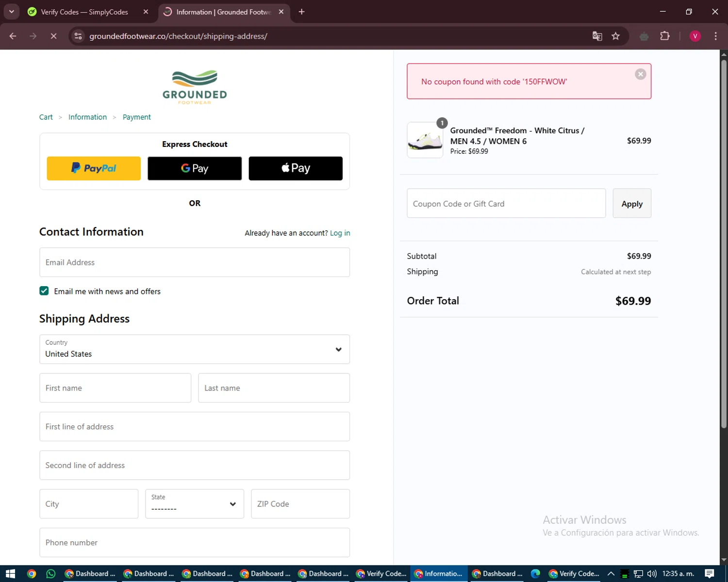
Task: Open the Country dropdown
Action: tap(195, 349)
